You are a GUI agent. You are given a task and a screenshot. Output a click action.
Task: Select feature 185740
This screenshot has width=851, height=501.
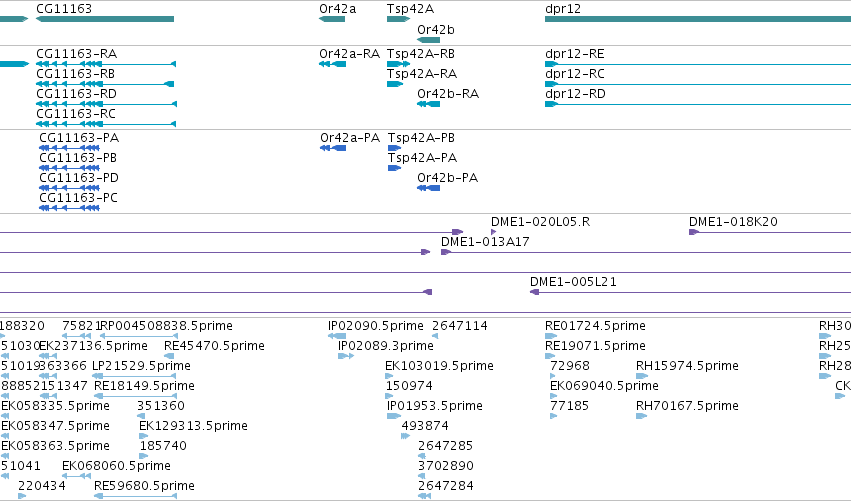click(x=163, y=447)
